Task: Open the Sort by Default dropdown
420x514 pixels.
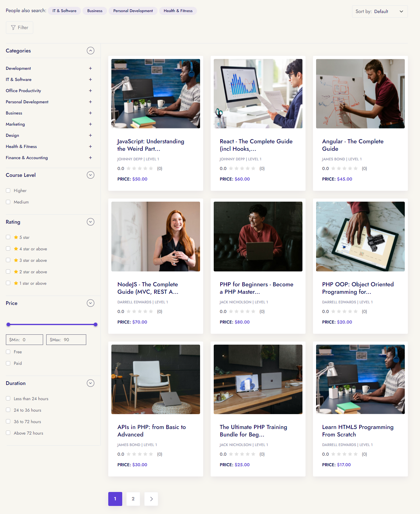Action: tap(380, 11)
